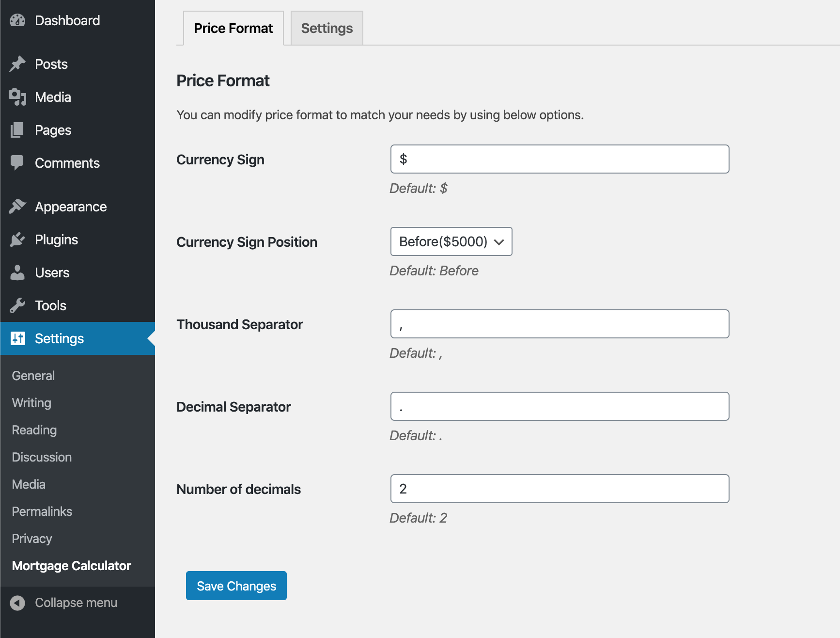Image resolution: width=840 pixels, height=638 pixels.
Task: Open the Comments menu label
Action: click(x=67, y=163)
